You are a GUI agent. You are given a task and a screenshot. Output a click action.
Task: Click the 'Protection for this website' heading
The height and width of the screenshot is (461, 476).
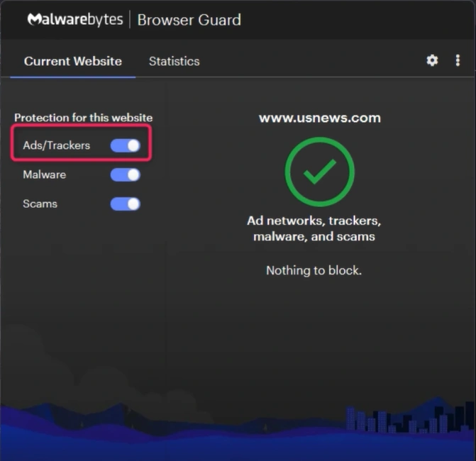pyautogui.click(x=84, y=118)
